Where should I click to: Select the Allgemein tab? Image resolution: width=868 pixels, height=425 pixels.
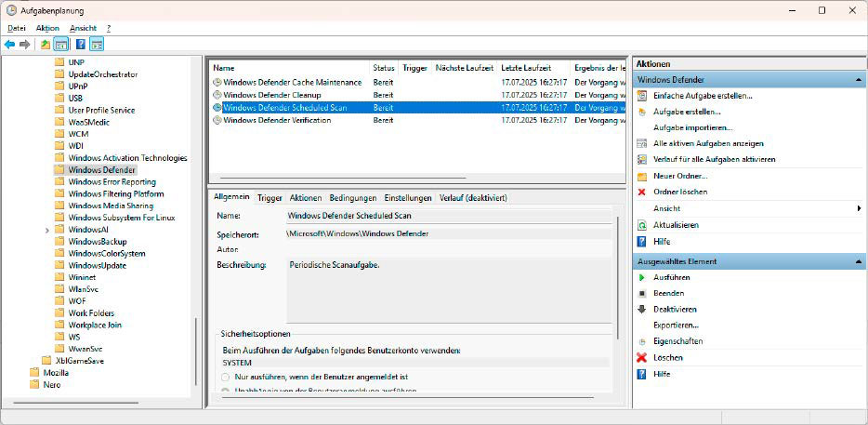tap(231, 197)
